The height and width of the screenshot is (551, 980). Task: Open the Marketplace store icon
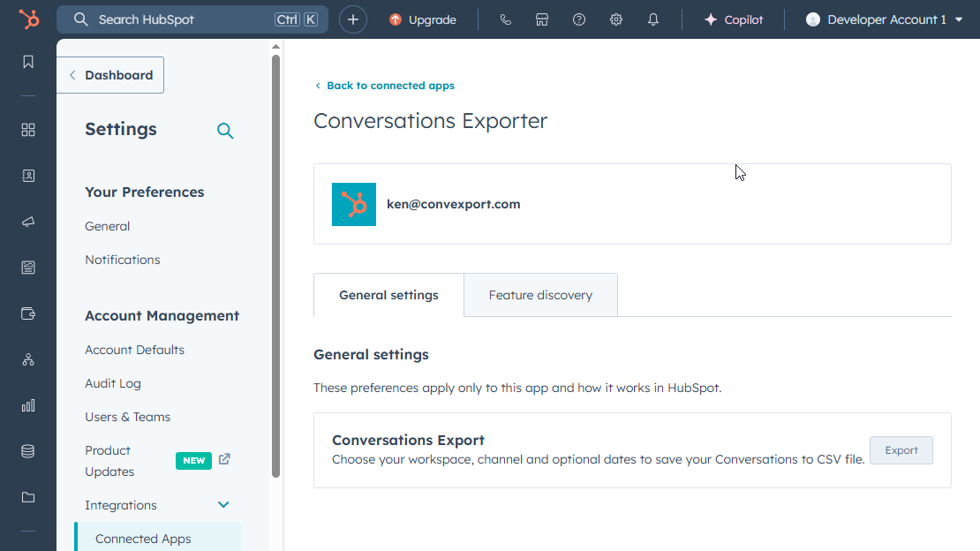[x=542, y=19]
